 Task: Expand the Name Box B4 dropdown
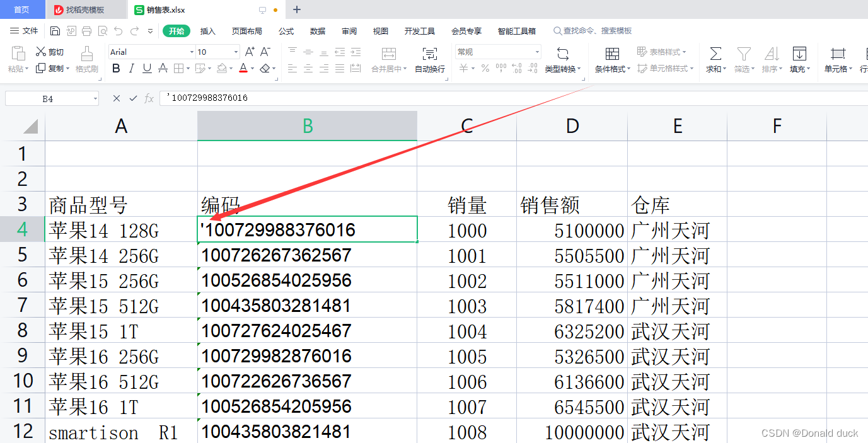pos(95,98)
